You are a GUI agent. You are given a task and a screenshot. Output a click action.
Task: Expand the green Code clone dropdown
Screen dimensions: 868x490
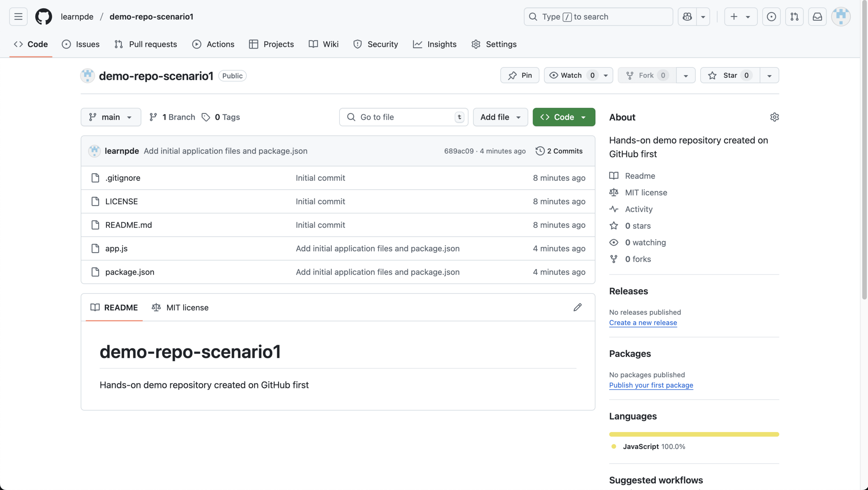[x=564, y=117]
